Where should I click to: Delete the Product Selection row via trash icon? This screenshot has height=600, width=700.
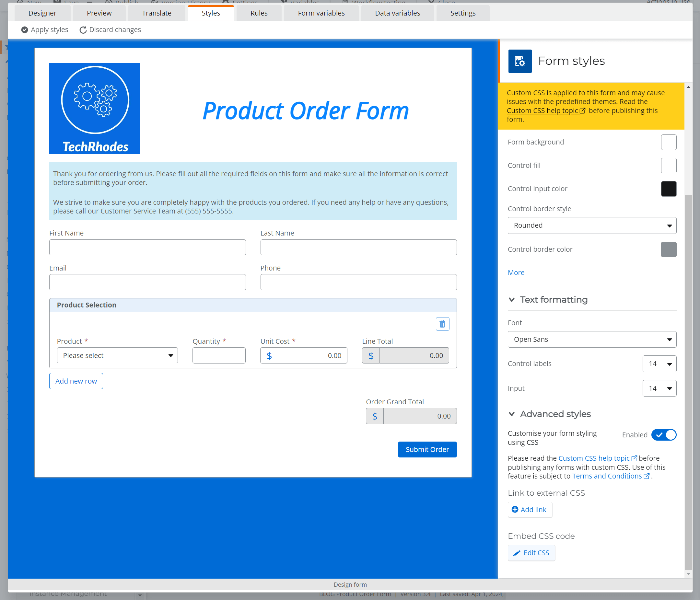pos(443,324)
